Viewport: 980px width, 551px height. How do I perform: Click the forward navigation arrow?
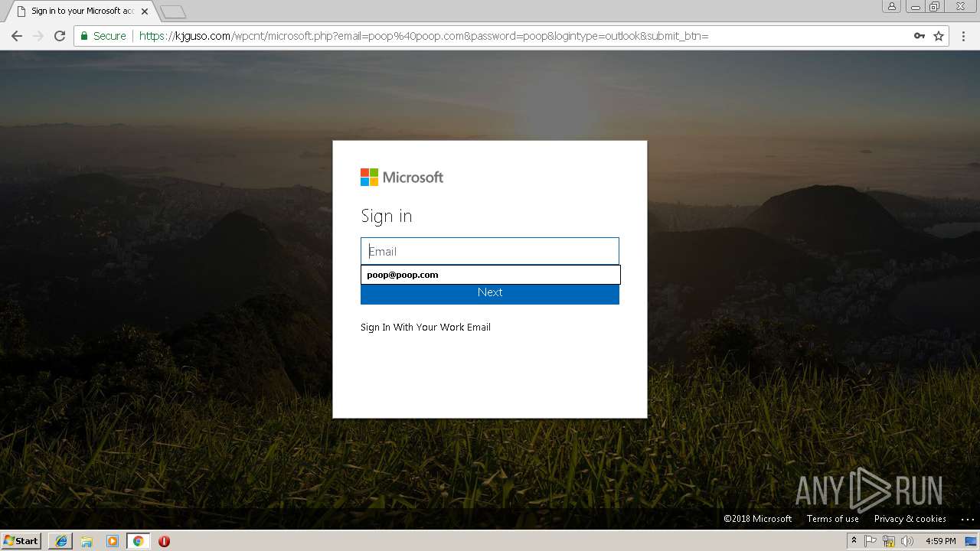38,36
